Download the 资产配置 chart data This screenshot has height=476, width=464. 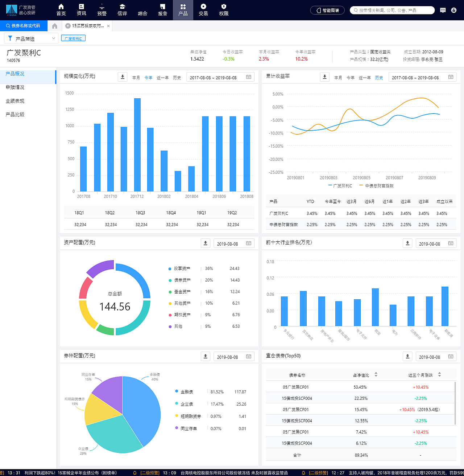[x=206, y=243]
